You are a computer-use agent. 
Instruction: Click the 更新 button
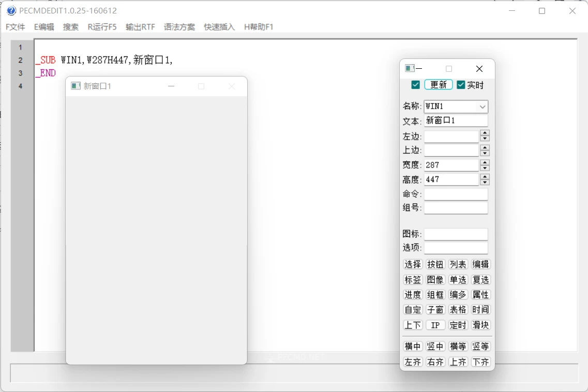439,85
